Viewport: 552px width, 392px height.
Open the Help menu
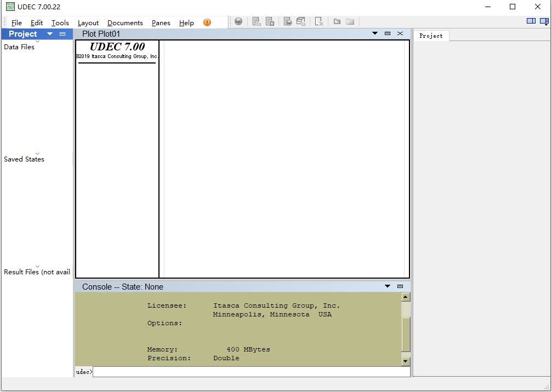point(186,23)
